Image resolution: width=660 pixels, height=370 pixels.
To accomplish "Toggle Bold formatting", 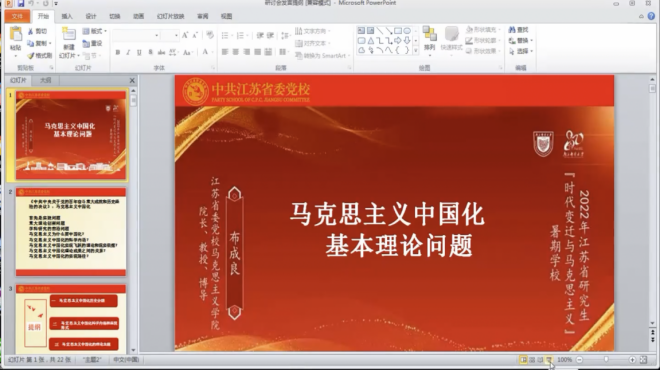I will tap(118, 52).
